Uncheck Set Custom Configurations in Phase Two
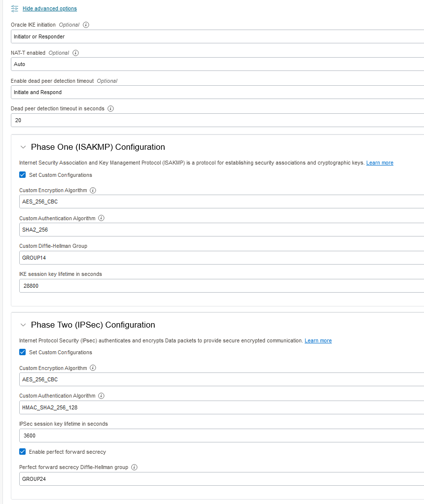 23,352
